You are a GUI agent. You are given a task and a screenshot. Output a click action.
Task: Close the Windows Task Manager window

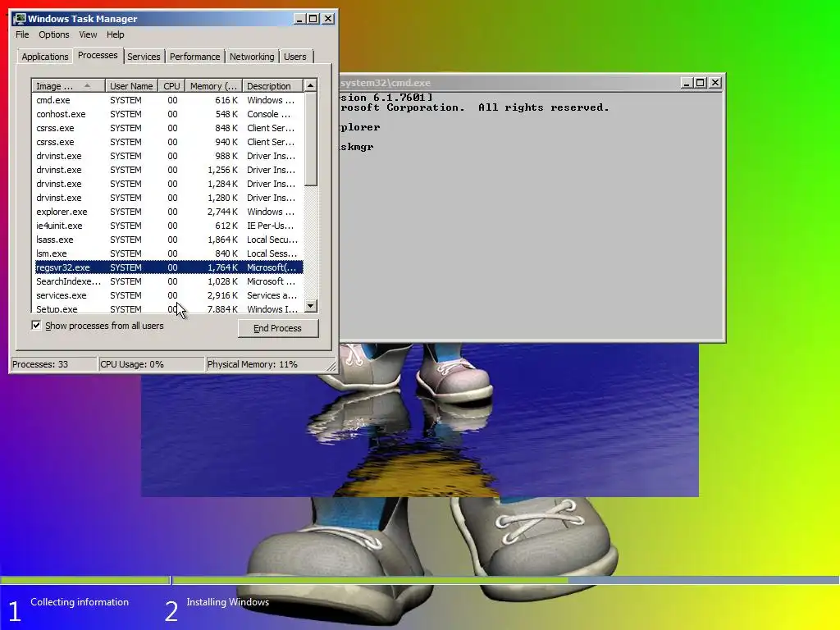click(x=328, y=19)
